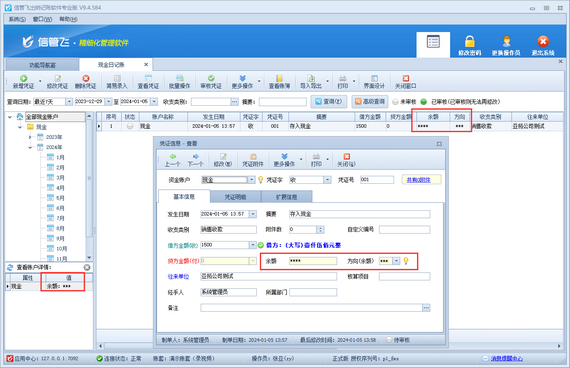Open the 系统 menu

coord(17,19)
